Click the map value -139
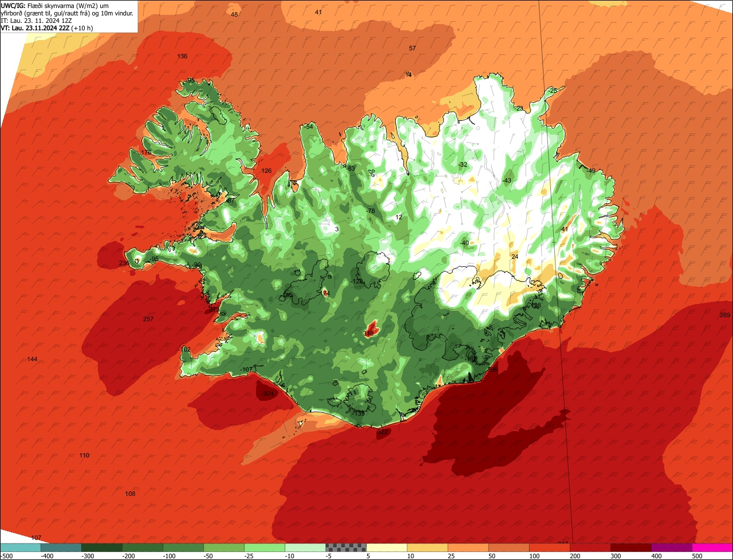The height and width of the screenshot is (560, 733). pos(358,413)
